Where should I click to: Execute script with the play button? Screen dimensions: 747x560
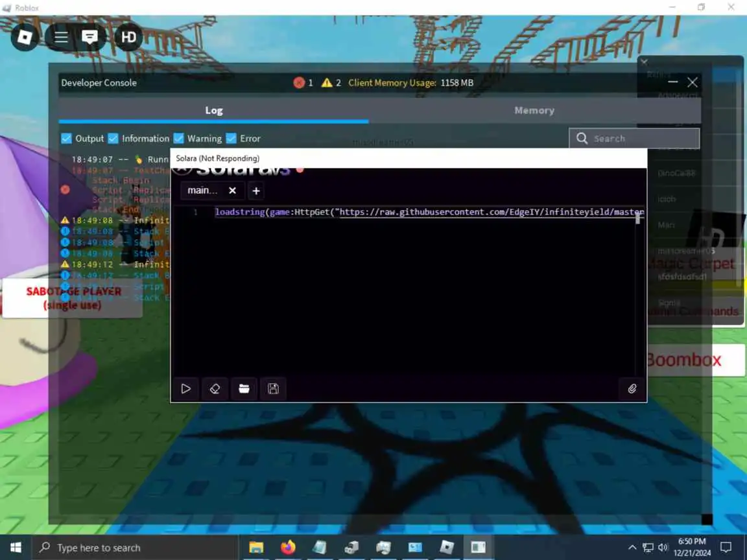[186, 389]
